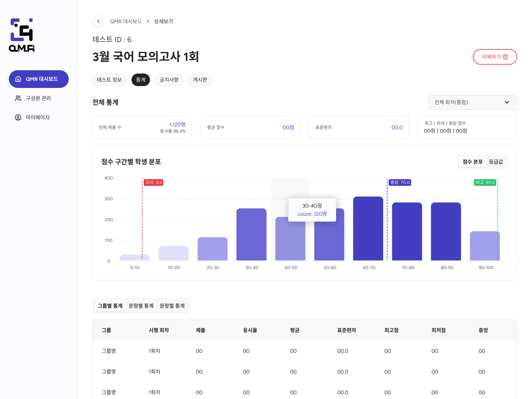Toggle chart to 점수 분포 view

(473, 162)
